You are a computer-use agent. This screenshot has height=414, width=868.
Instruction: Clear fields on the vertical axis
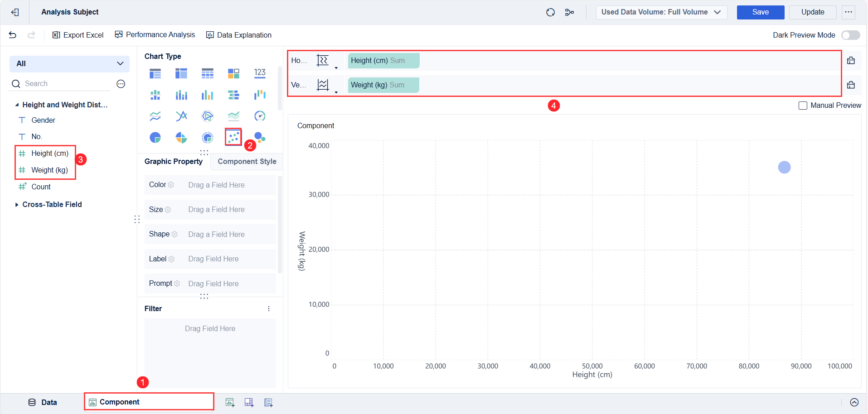851,85
